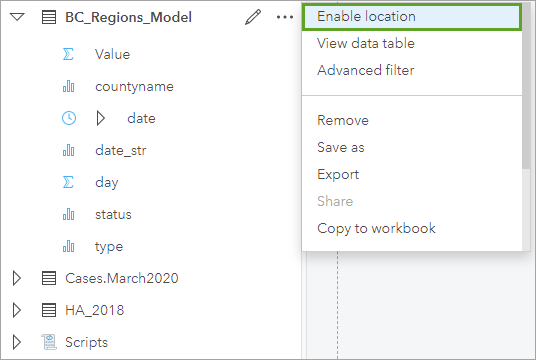Select the countyname field

click(134, 86)
